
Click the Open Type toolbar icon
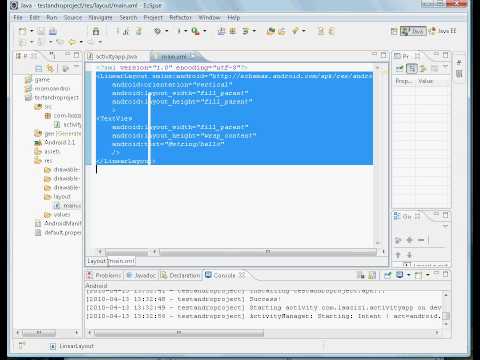(270, 31)
